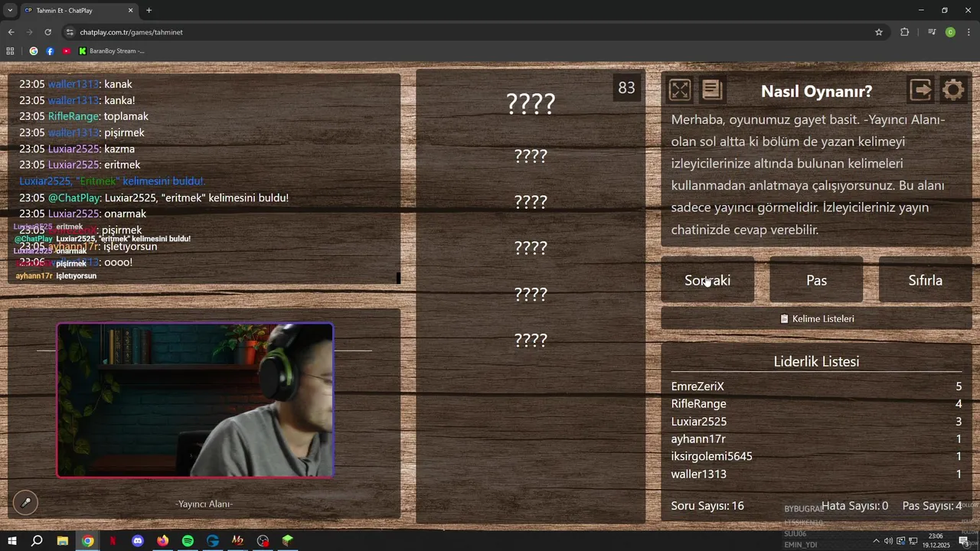Open Netflix from the taskbar
Viewport: 980px width, 551px height.
(x=113, y=541)
